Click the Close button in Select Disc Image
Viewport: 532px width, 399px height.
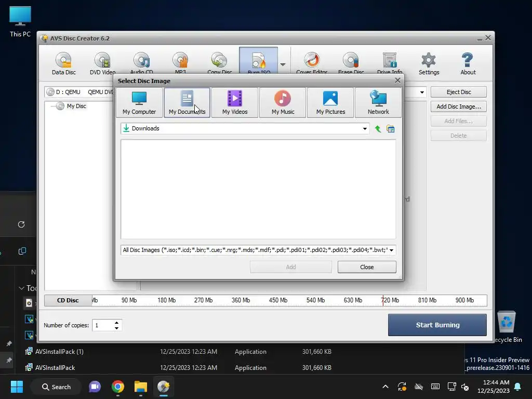pyautogui.click(x=367, y=267)
